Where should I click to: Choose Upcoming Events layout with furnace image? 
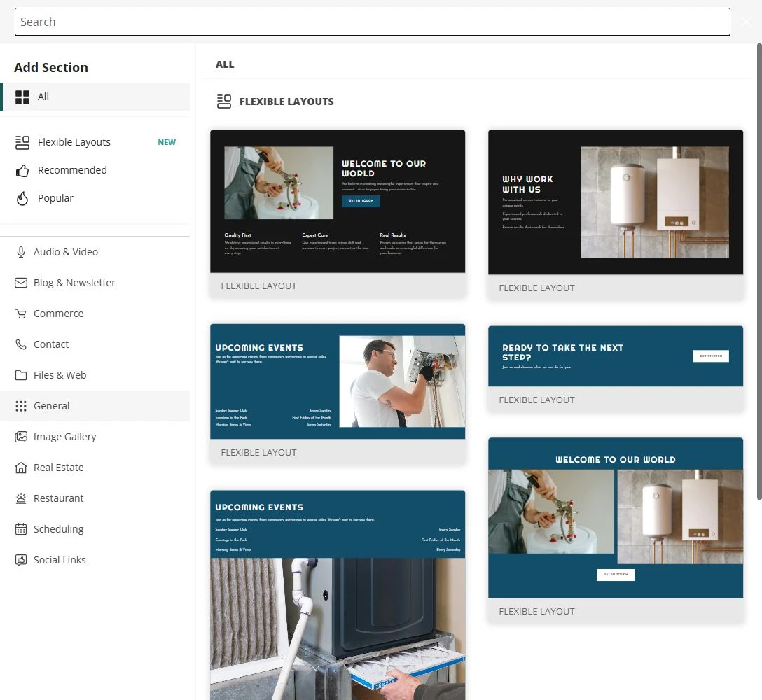coord(338,595)
